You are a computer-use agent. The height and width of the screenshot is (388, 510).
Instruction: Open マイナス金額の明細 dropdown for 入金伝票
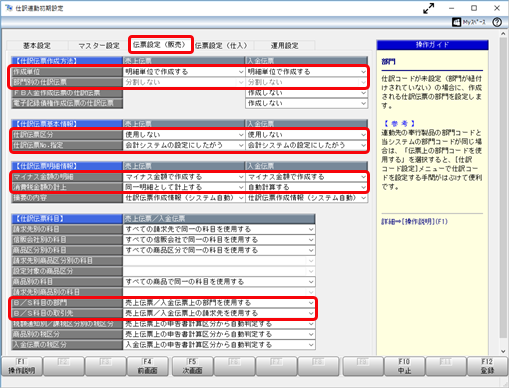click(306, 177)
